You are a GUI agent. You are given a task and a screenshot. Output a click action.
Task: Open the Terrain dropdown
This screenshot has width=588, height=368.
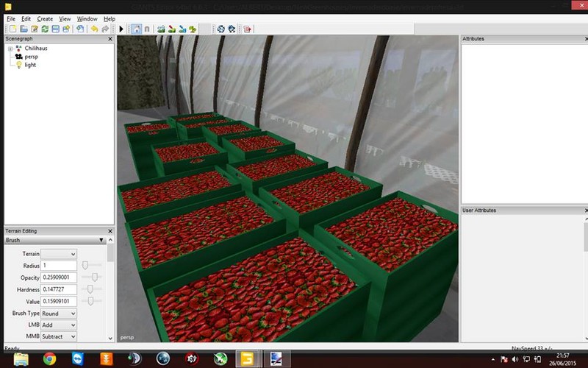59,254
